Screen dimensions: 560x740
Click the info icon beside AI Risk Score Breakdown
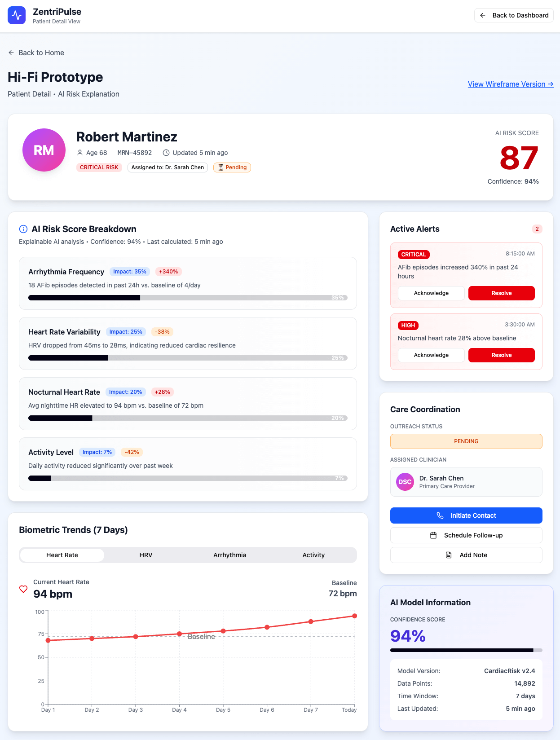coord(23,229)
